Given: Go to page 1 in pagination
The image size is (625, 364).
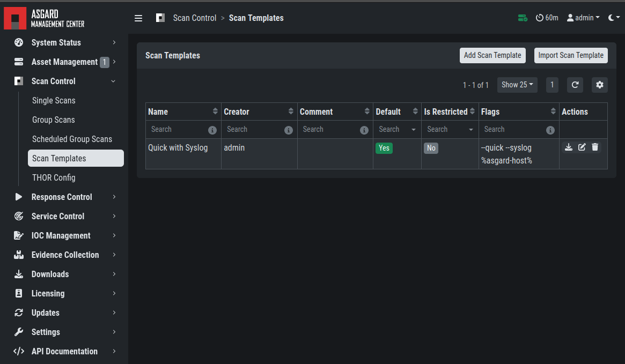Looking at the screenshot, I should point(552,85).
